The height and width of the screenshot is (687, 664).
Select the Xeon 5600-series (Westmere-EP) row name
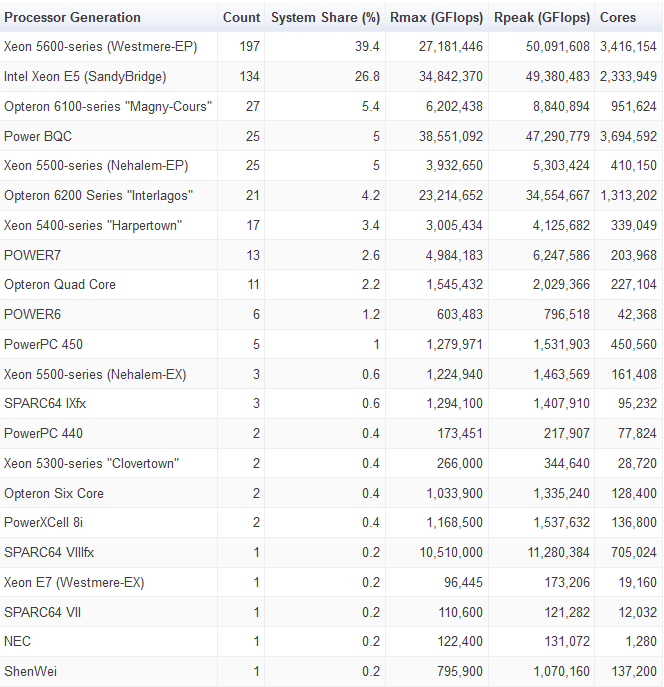coord(101,46)
